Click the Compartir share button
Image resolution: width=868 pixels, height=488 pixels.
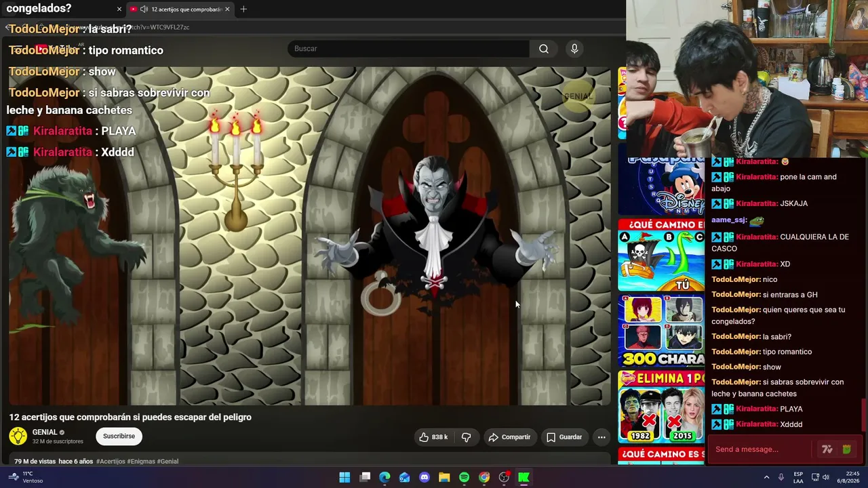pyautogui.click(x=509, y=437)
